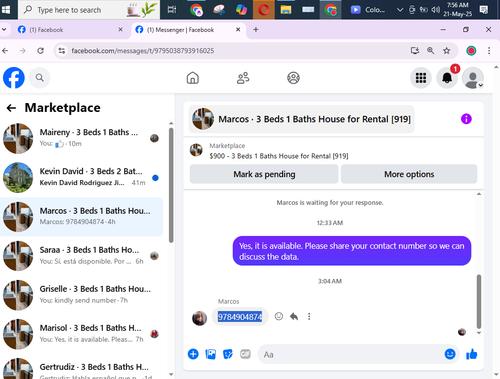Open Chrome profile avatar

(x=471, y=51)
